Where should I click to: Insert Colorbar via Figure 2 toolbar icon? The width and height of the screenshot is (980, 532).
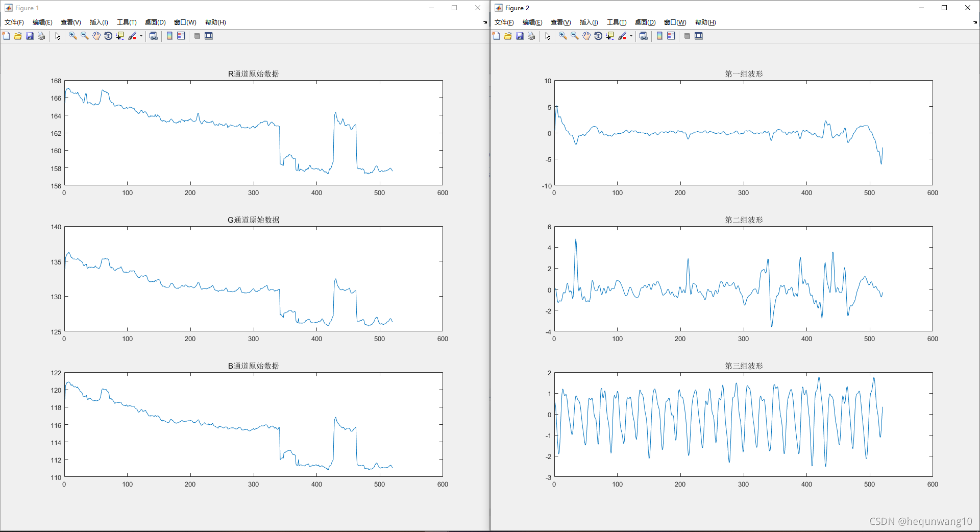(659, 36)
